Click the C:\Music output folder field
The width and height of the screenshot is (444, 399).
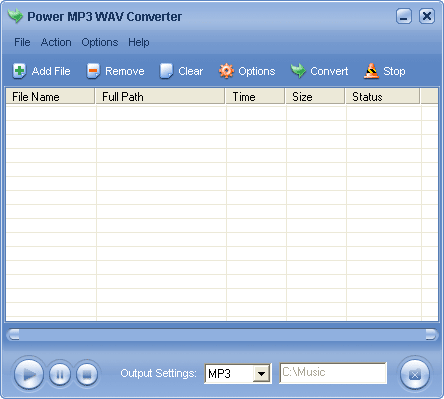pyautogui.click(x=333, y=373)
